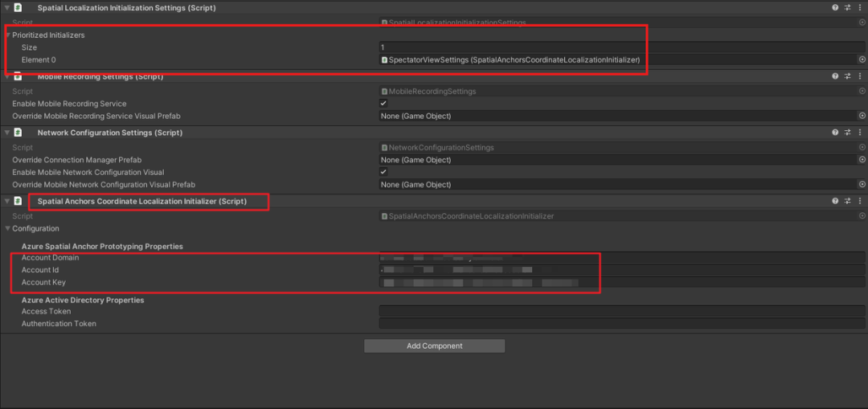Open help for Spatial Anchors Coordinate Localization Initializer
This screenshot has width=868, height=409.
pos(835,202)
